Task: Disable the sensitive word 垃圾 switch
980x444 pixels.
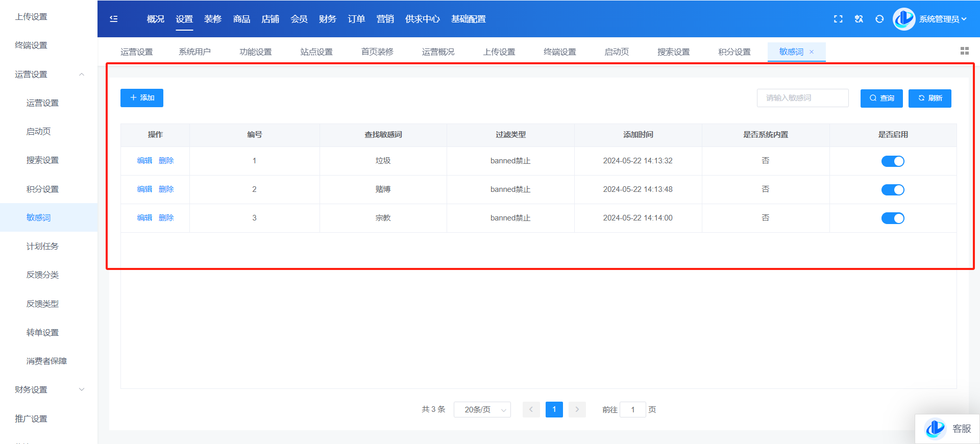Action: point(893,161)
